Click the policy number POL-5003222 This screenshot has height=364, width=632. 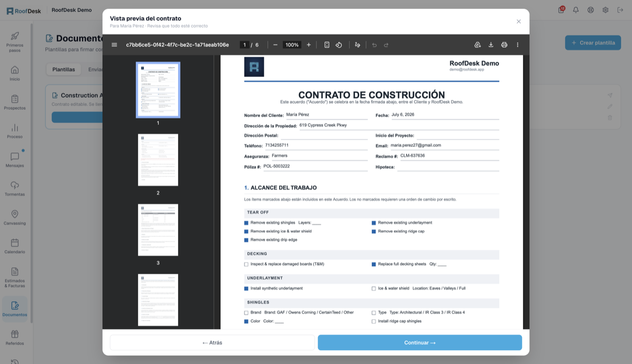tap(276, 166)
